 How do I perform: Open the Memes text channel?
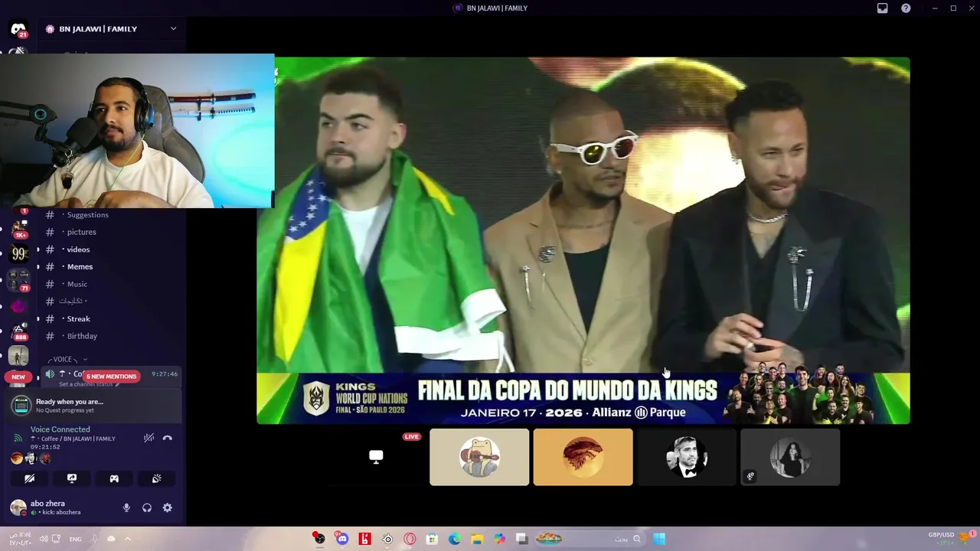pyautogui.click(x=80, y=267)
